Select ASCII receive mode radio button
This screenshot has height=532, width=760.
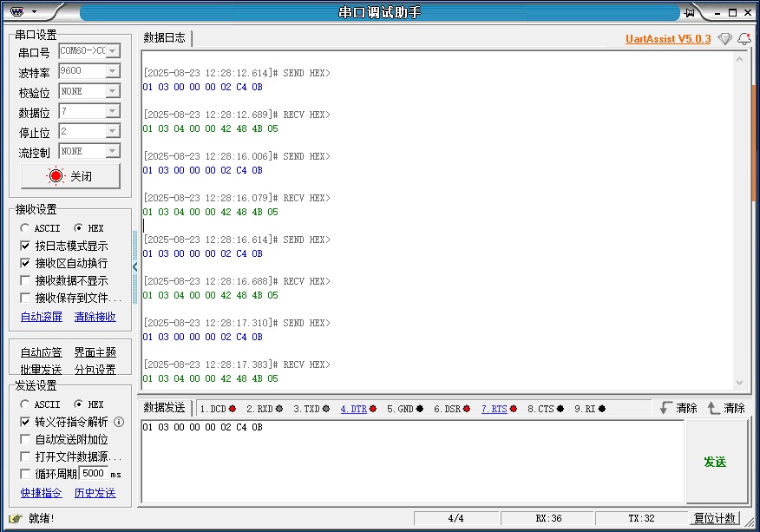click(25, 228)
